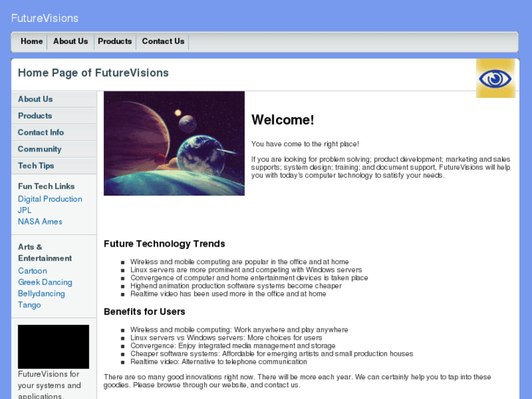The height and width of the screenshot is (399, 532).
Task: Click 'FutureVisions for your systems' sidebar caption
Action: click(49, 385)
